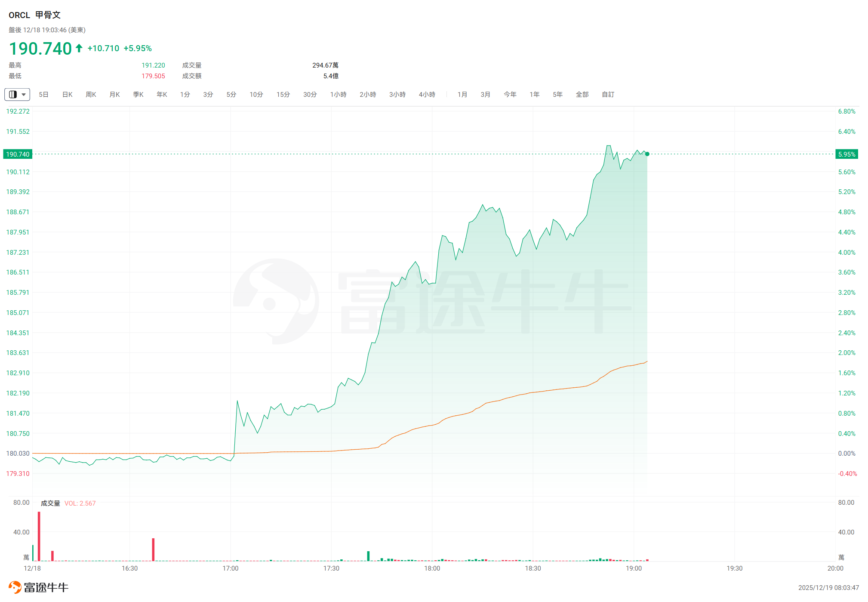868x602 pixels.
Task: Show the 3月 range
Action: [485, 94]
